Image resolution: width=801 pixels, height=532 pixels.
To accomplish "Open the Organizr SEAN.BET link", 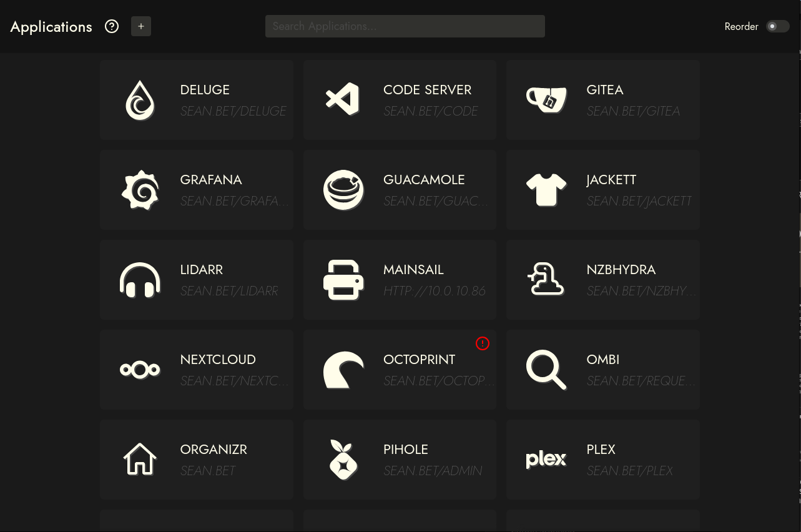I will pyautogui.click(x=208, y=471).
